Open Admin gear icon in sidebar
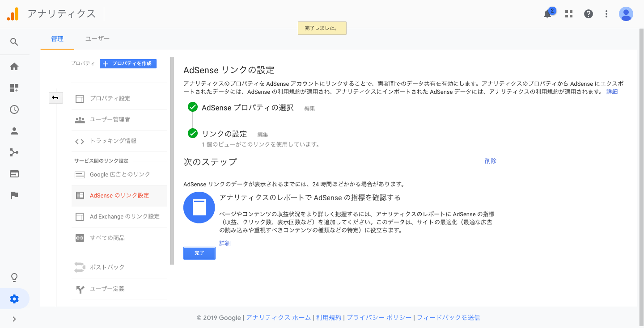 click(14, 299)
